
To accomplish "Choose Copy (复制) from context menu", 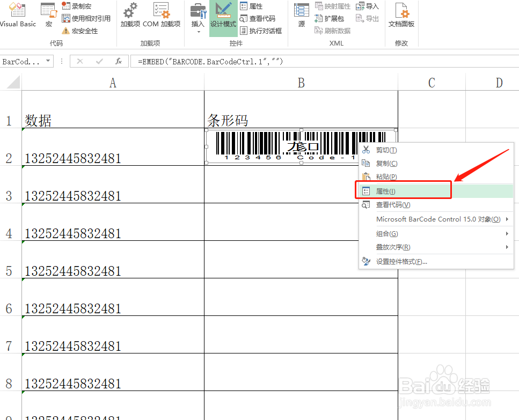I will coord(436,164).
